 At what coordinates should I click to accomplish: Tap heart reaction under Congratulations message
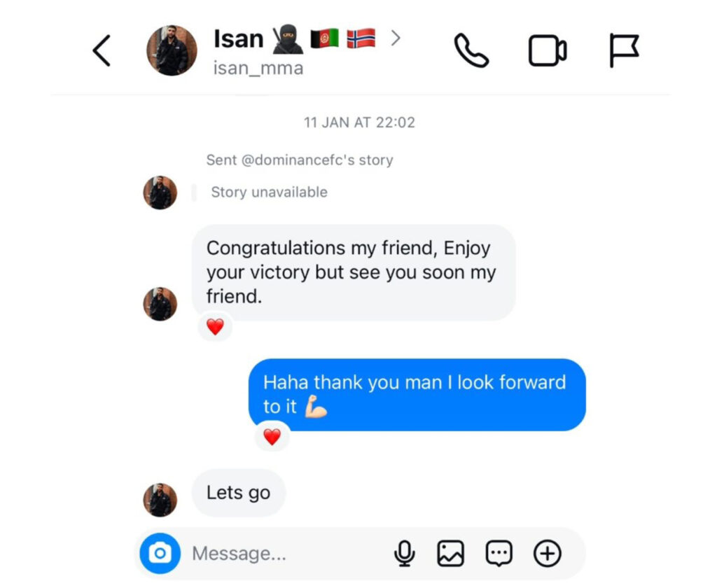[x=216, y=327]
